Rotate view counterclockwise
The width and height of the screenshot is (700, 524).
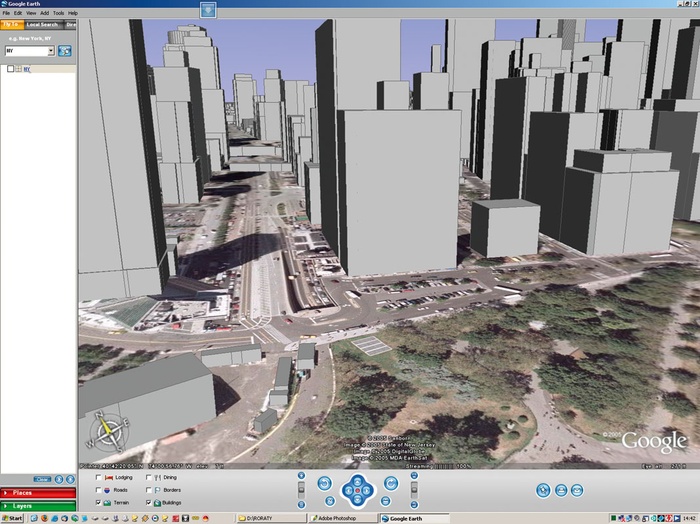point(325,483)
